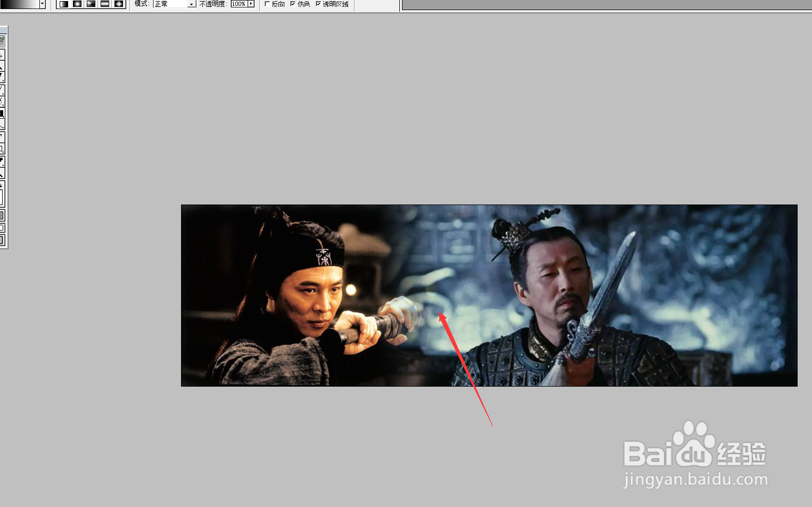Open the 不透明度 slider arrow

click(251, 4)
